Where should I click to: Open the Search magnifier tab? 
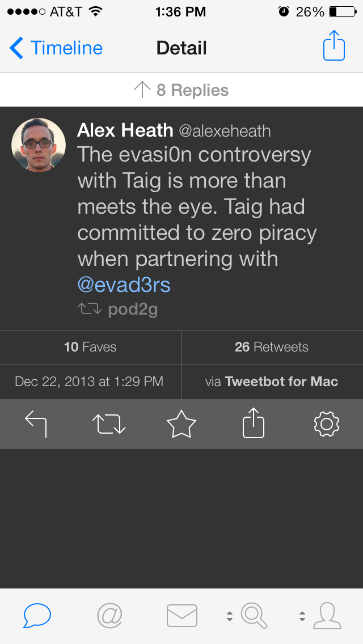click(x=254, y=615)
